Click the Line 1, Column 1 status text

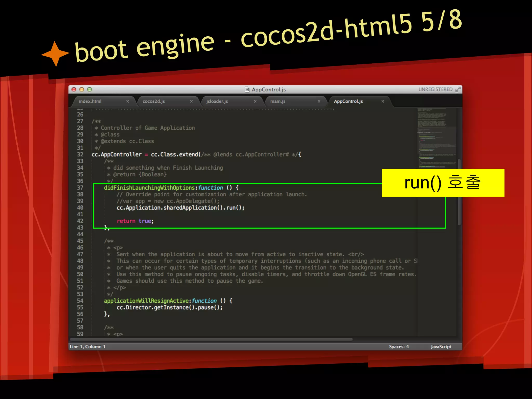(88, 347)
